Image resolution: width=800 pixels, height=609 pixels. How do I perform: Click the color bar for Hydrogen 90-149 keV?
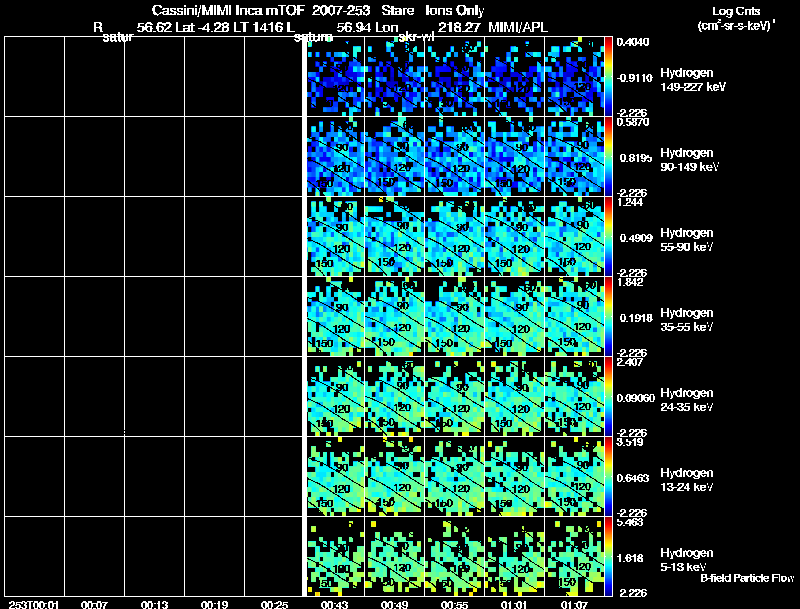(608, 157)
